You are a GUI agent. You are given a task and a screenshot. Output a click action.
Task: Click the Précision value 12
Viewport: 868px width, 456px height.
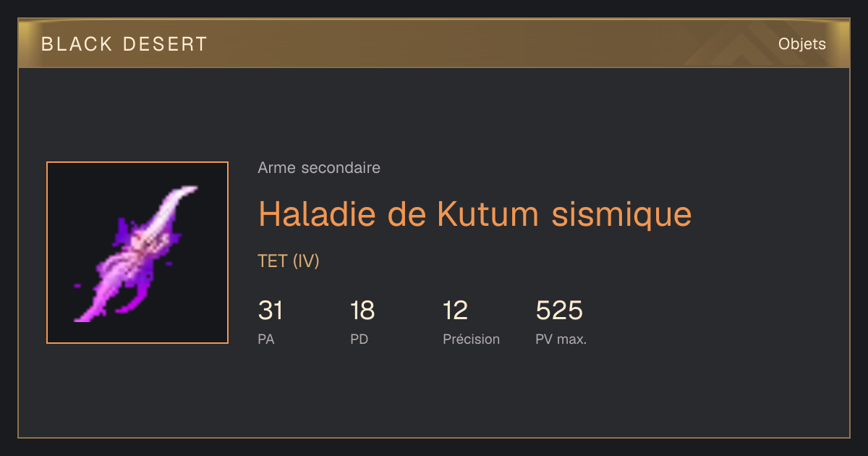click(456, 311)
